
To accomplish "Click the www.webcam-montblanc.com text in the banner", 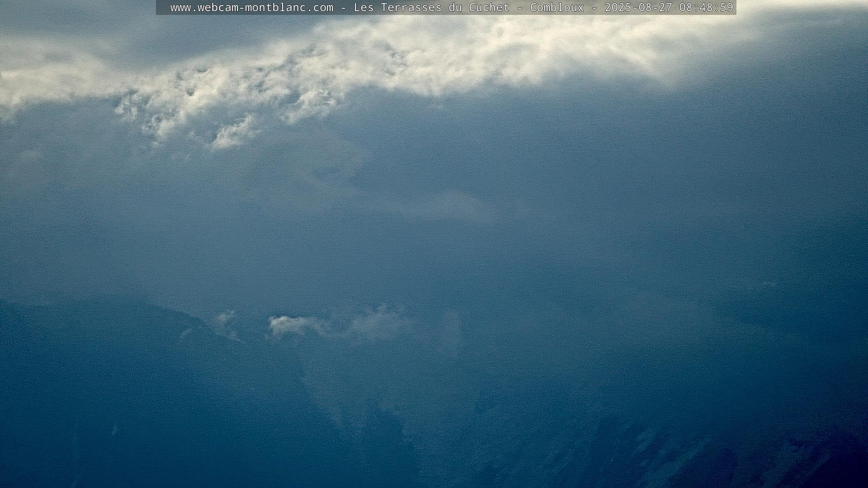I will click(252, 7).
